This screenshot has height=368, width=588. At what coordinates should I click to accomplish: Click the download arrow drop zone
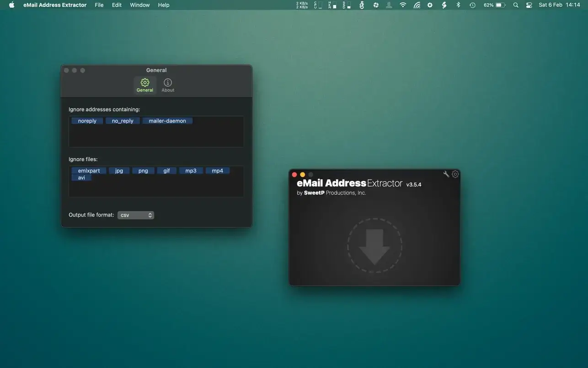tap(374, 246)
